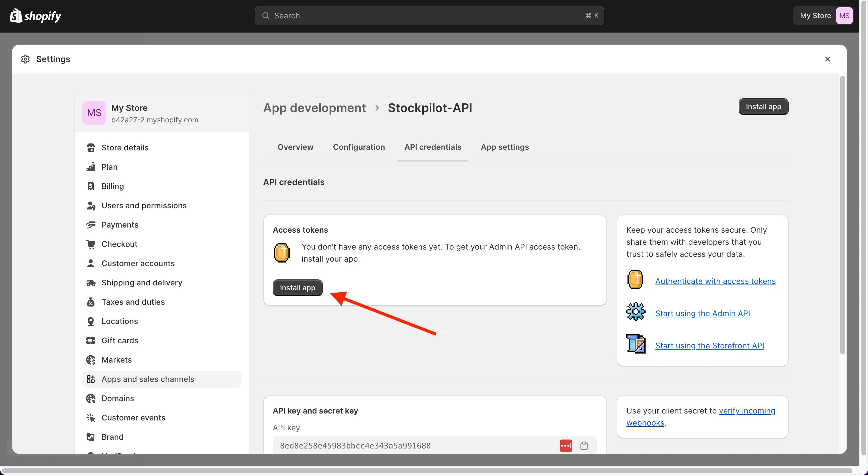Viewport: 868px width, 475px height.
Task: Open Customer events settings
Action: [162, 418]
